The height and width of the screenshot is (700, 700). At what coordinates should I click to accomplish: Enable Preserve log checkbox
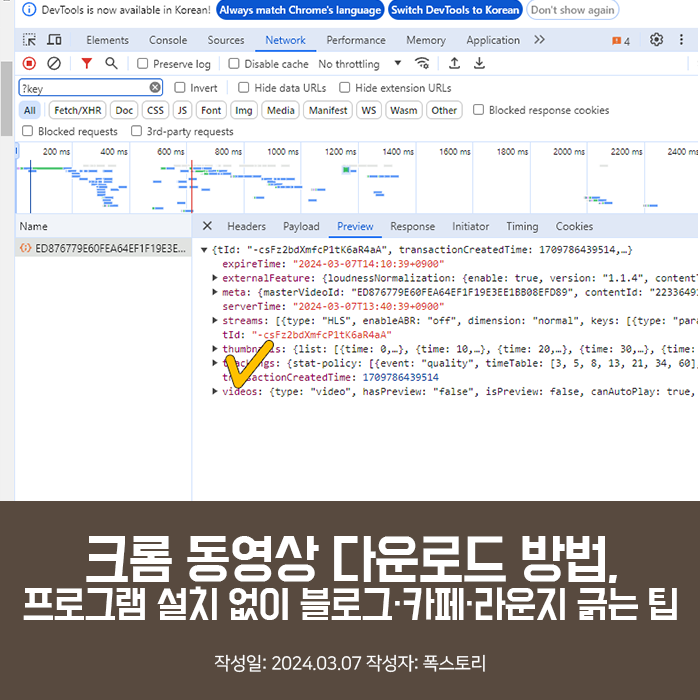(x=142, y=64)
